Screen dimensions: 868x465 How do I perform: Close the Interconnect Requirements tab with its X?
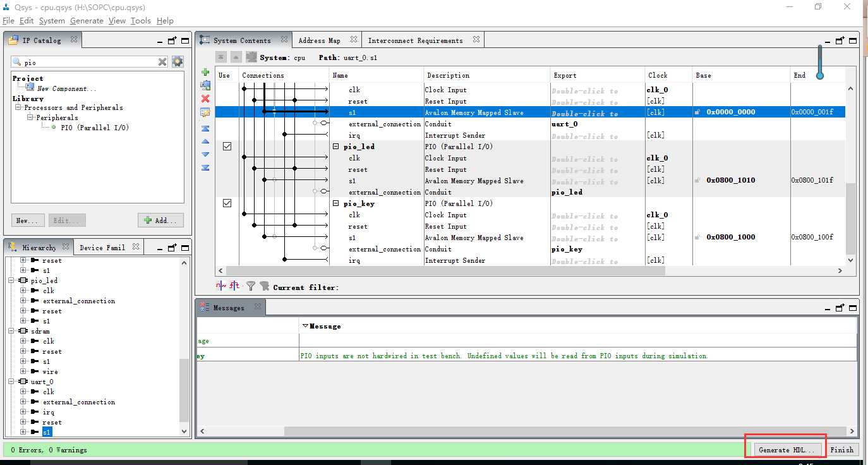[x=476, y=39]
